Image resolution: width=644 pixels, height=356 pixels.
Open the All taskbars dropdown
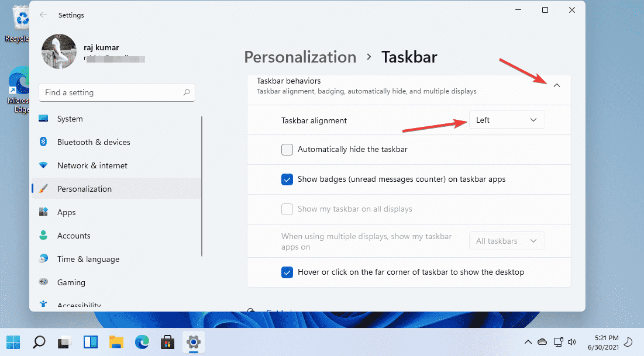coord(507,241)
